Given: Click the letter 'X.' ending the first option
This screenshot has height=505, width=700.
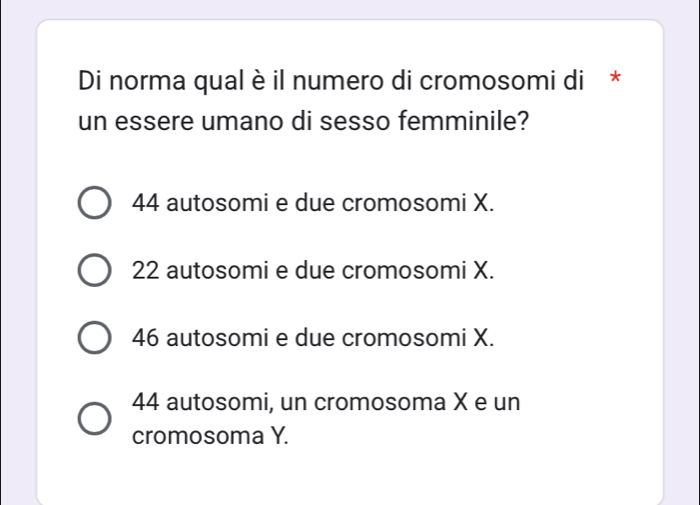Looking at the screenshot, I should pyautogui.click(x=483, y=203).
